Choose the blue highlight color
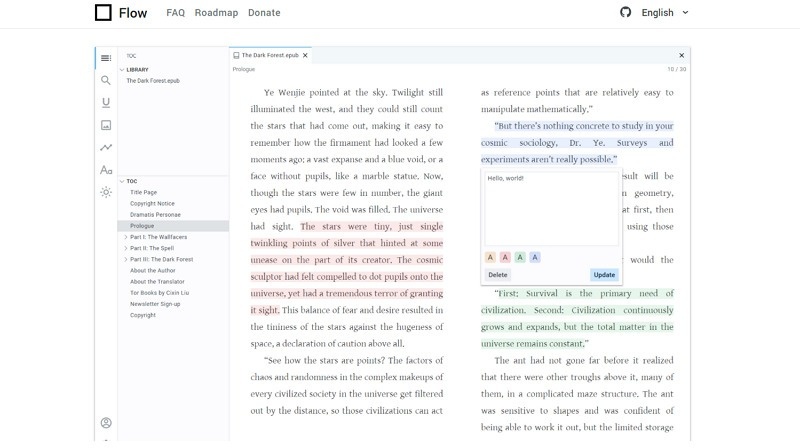Image resolution: width=800 pixels, height=448 pixels. click(535, 257)
